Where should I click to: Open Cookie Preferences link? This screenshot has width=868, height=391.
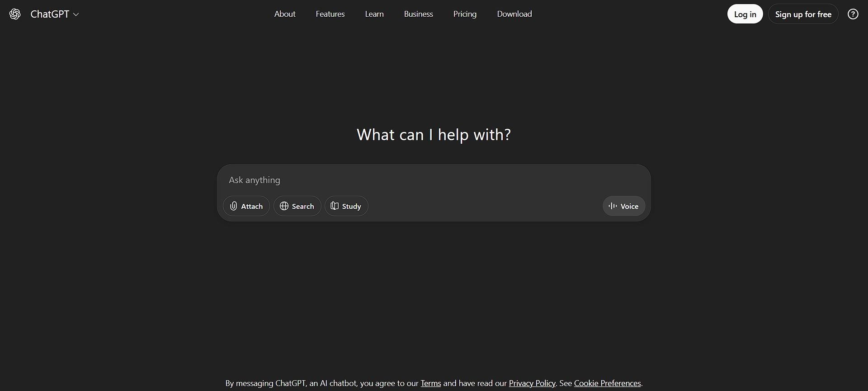pyautogui.click(x=608, y=383)
